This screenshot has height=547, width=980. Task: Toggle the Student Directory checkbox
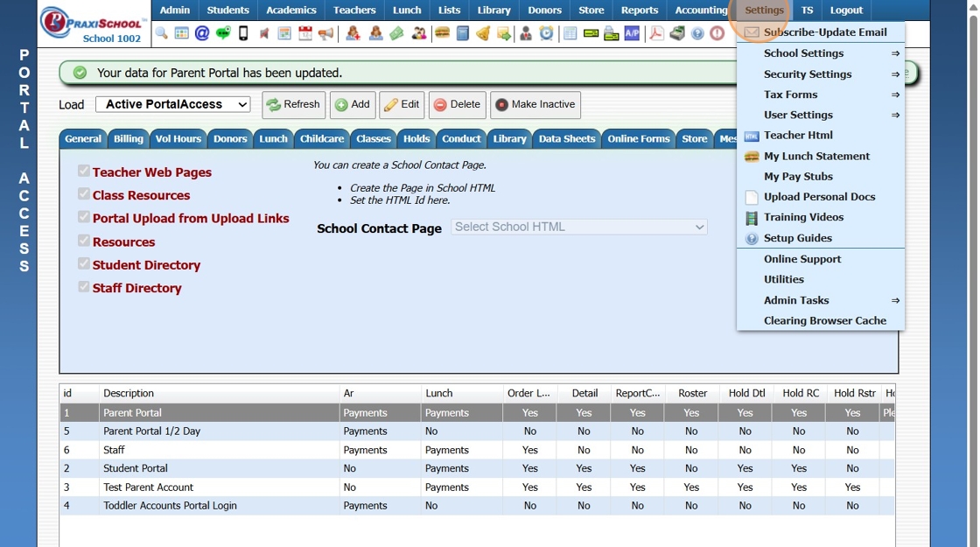(84, 264)
